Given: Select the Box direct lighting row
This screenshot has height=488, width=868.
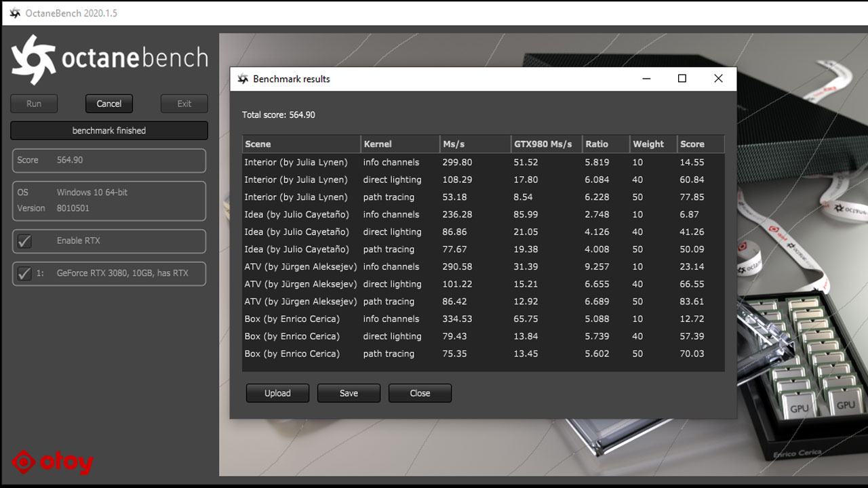Looking at the screenshot, I should point(484,336).
